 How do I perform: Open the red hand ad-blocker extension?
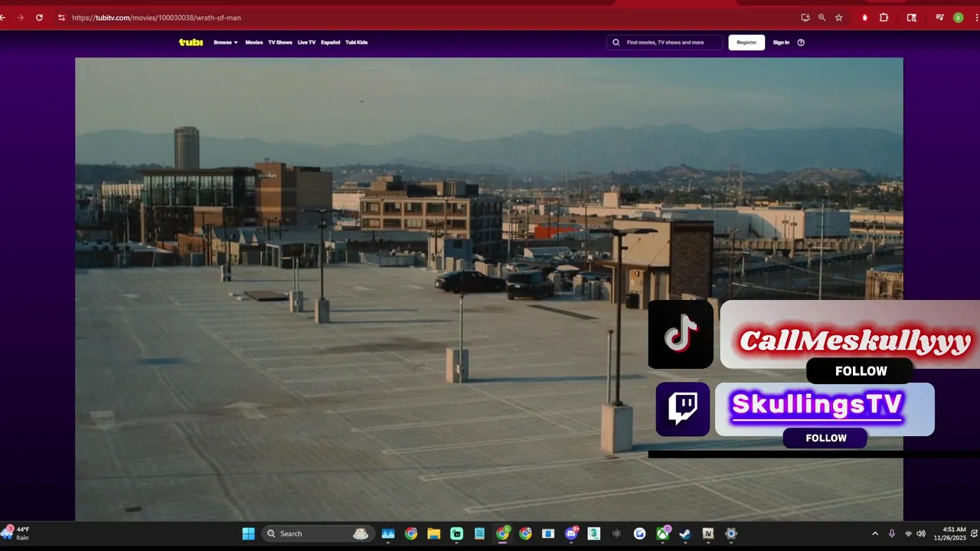(x=864, y=18)
